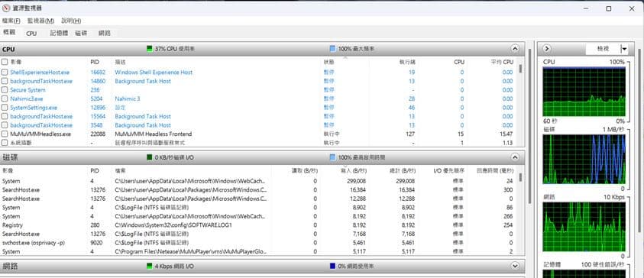Select the 299,008 write value cell

click(x=356, y=181)
